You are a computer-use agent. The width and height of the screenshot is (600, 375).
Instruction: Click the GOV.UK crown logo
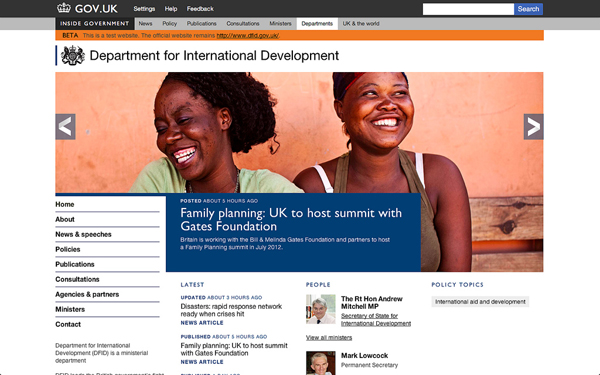pyautogui.click(x=64, y=8)
